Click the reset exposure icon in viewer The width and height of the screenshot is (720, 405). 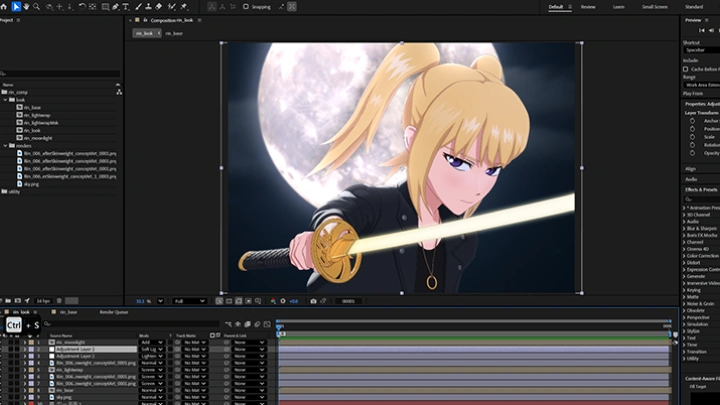point(283,301)
